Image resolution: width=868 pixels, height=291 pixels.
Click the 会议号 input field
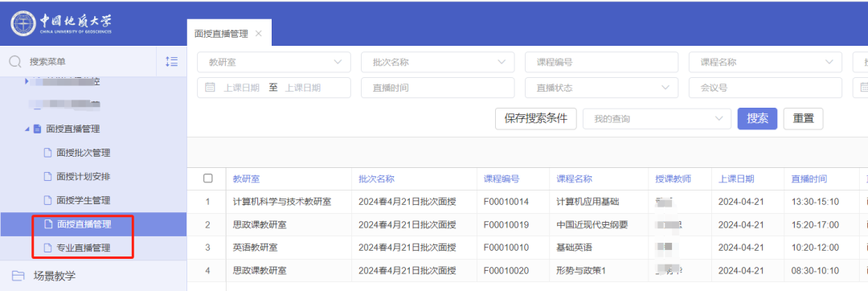(766, 88)
